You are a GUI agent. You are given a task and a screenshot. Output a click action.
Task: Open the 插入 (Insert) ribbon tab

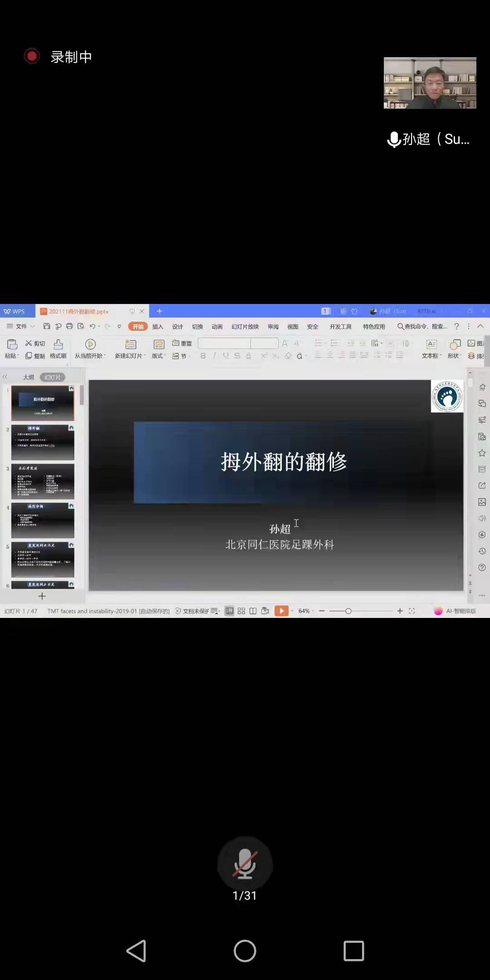[157, 327]
